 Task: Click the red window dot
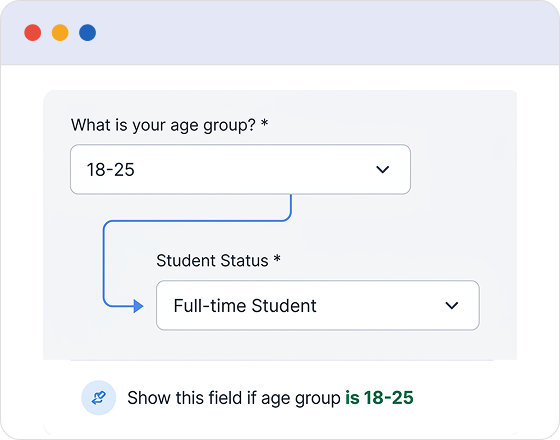point(32,32)
